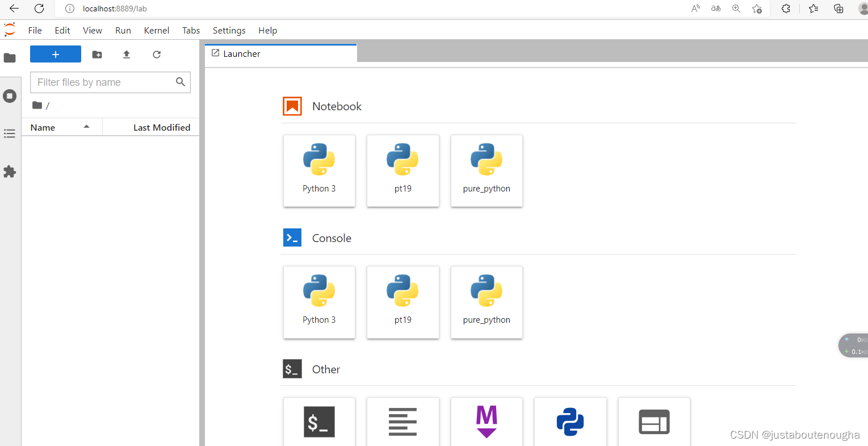Open the Settings menu
This screenshot has width=868, height=446.
click(x=229, y=31)
